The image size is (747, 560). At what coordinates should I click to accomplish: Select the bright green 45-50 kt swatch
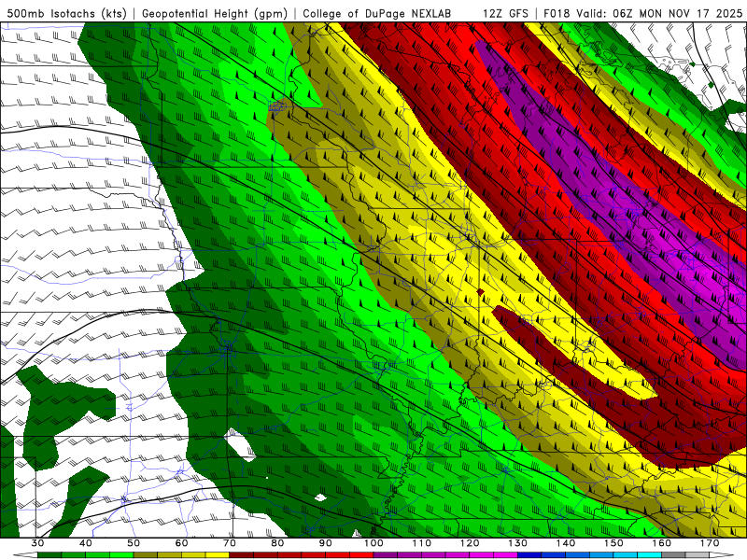(x=121, y=555)
